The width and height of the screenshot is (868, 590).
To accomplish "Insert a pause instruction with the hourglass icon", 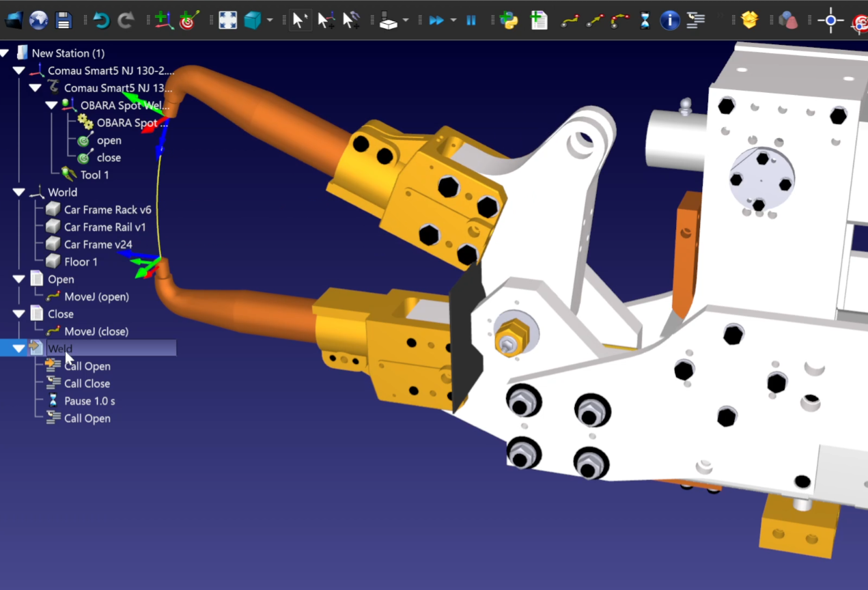I will (x=644, y=20).
